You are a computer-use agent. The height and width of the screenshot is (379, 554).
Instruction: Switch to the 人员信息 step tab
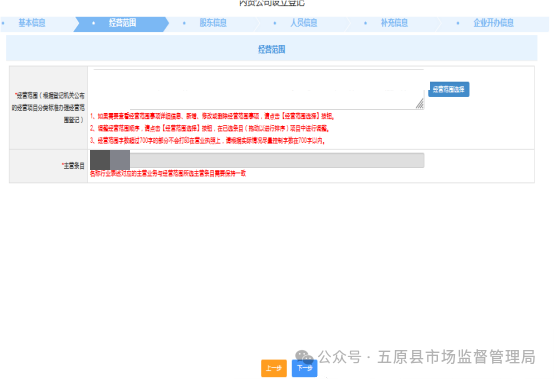click(303, 23)
